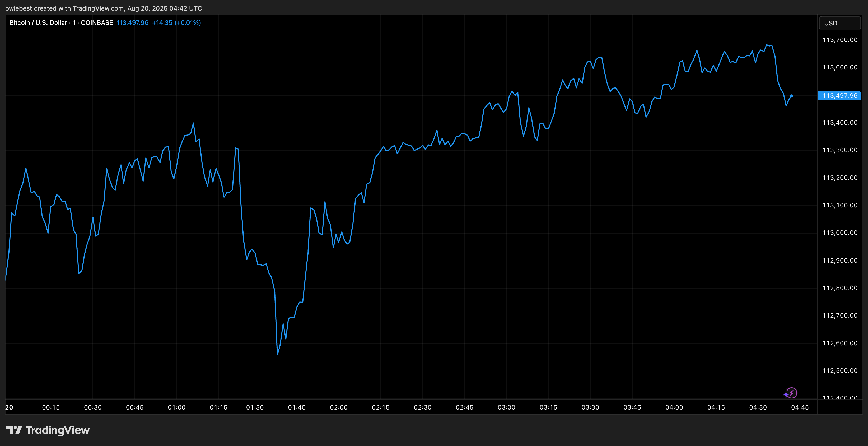The height and width of the screenshot is (446, 868).
Task: Click the 113,400.00 price axis label
Action: 840,122
